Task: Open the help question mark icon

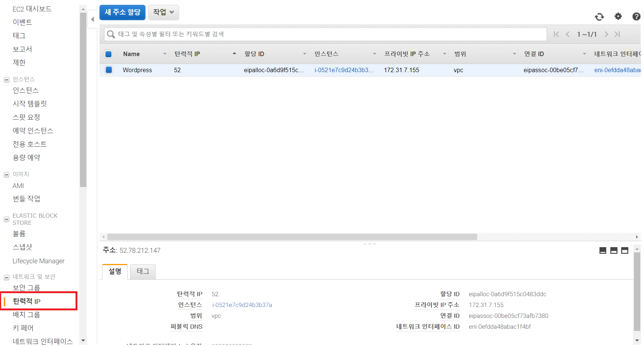Action: [x=636, y=16]
